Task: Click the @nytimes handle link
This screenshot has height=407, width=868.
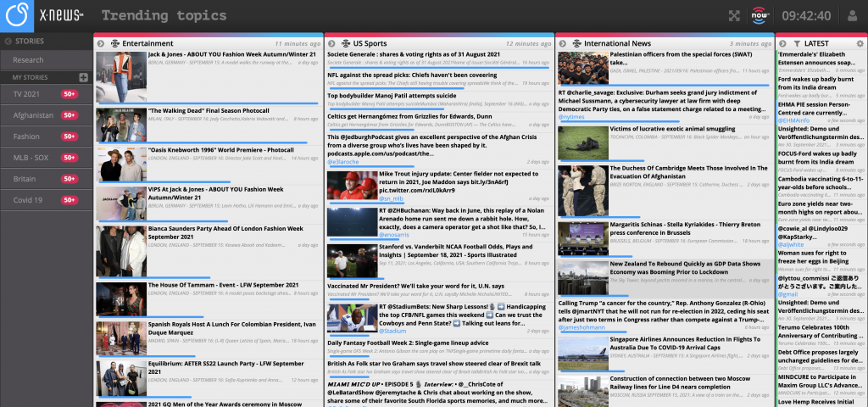Action: [571, 117]
